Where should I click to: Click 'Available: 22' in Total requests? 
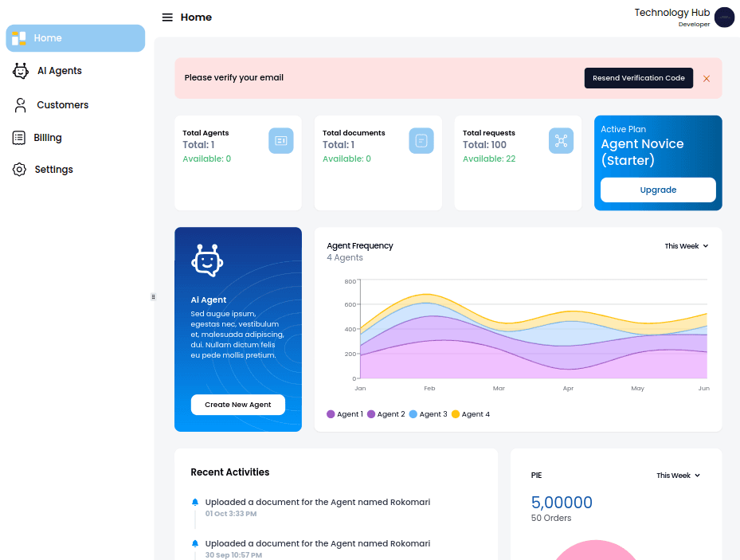click(489, 159)
